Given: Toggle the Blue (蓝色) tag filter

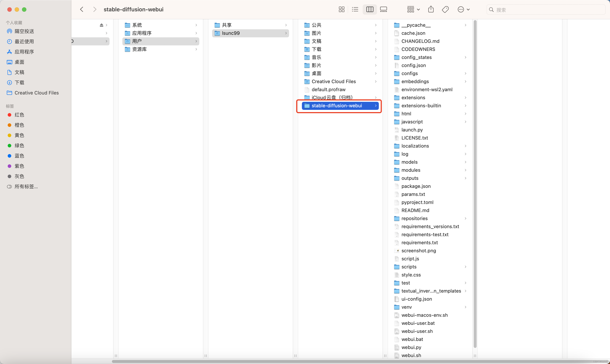Looking at the screenshot, I should click(x=19, y=156).
